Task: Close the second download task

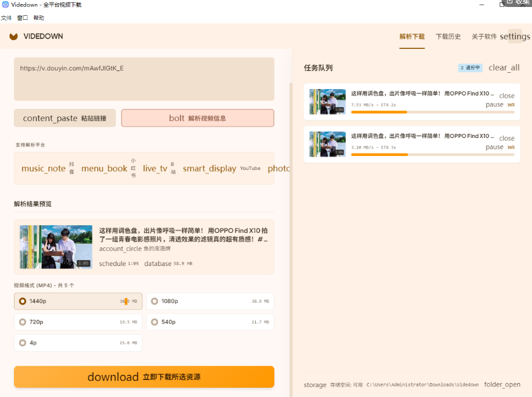Action: click(506, 138)
